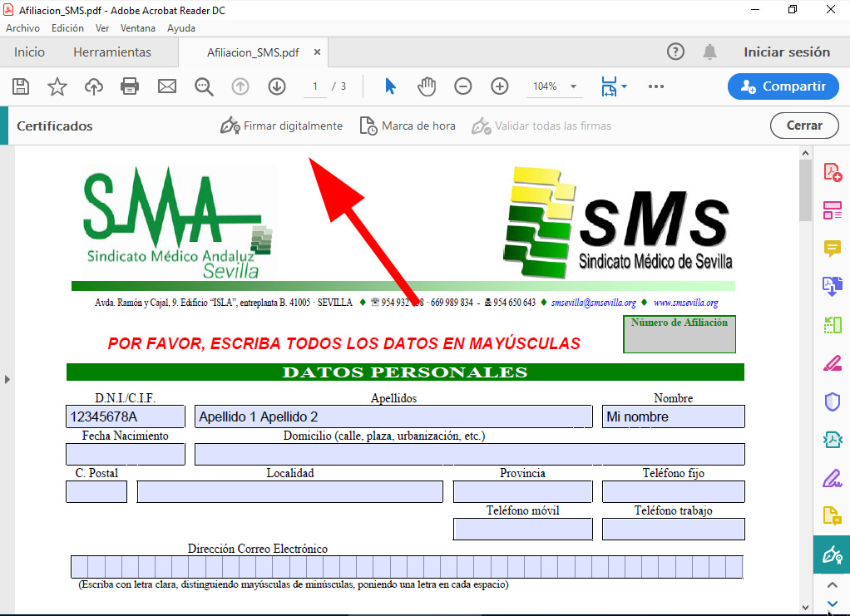Open the pink pen edit tool in the sidebar
Screen dimensions: 850x616
pos(833,363)
